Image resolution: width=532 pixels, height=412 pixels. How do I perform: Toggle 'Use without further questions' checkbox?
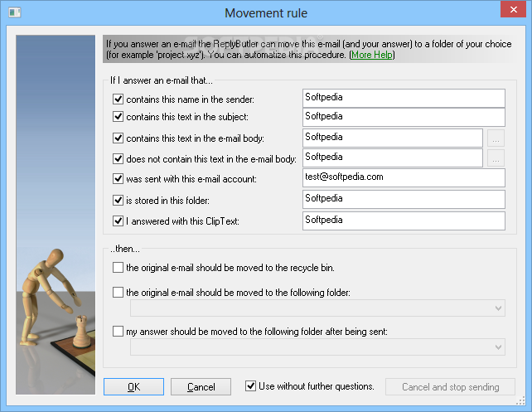pos(250,385)
